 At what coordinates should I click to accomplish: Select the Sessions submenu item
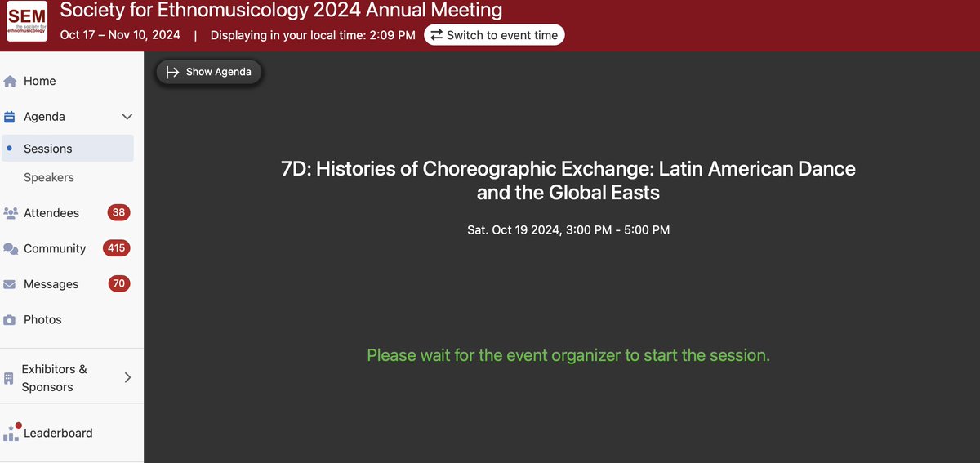(x=68, y=149)
